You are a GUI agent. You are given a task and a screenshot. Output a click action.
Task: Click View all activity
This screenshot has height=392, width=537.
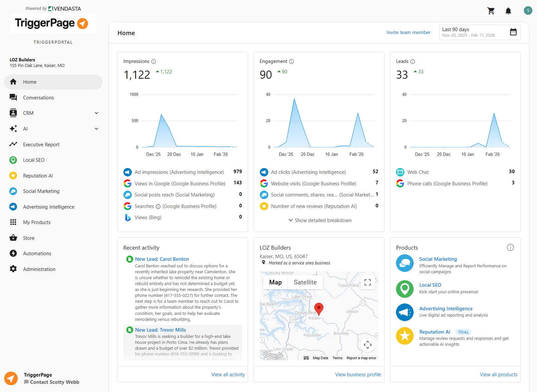[228, 375]
